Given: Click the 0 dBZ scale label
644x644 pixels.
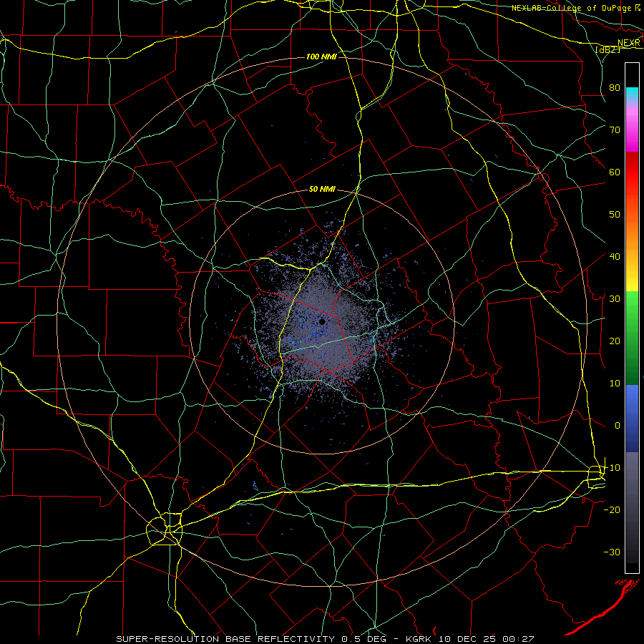Looking at the screenshot, I should coord(618,426).
